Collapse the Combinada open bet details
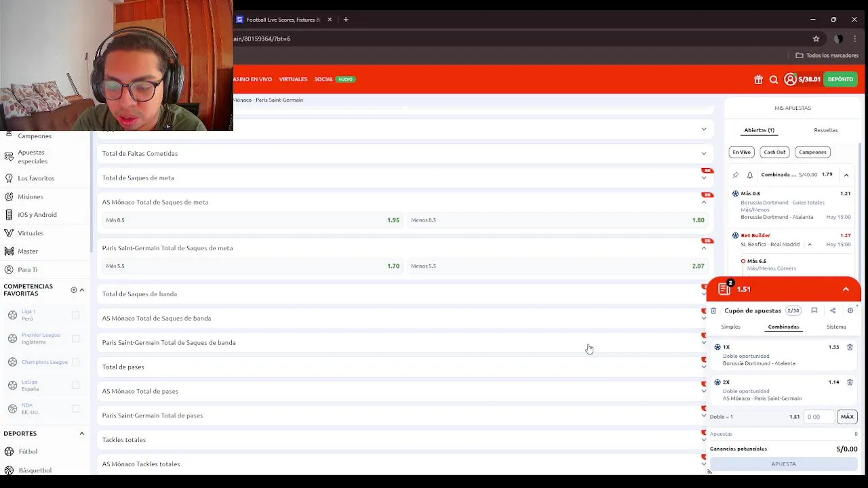 [846, 175]
